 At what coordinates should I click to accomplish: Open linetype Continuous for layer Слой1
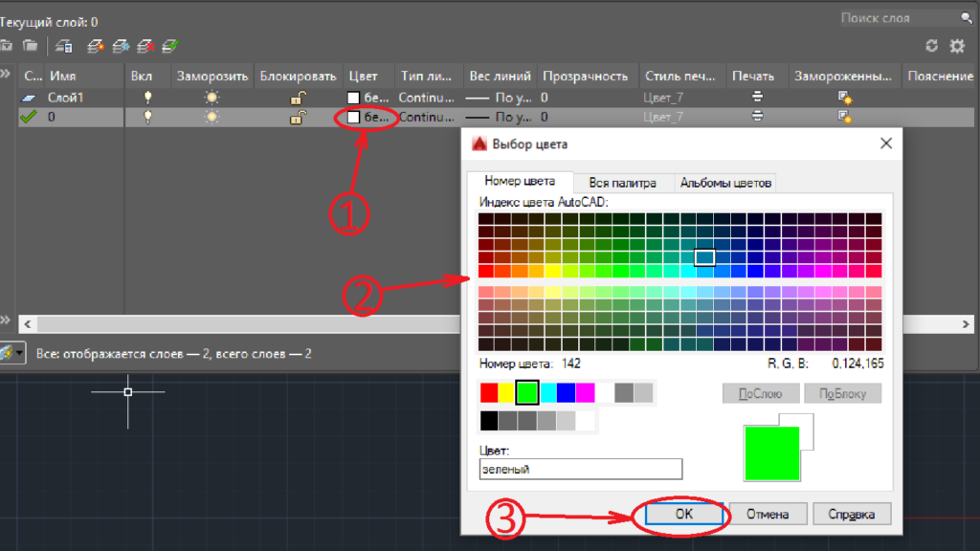(x=426, y=97)
